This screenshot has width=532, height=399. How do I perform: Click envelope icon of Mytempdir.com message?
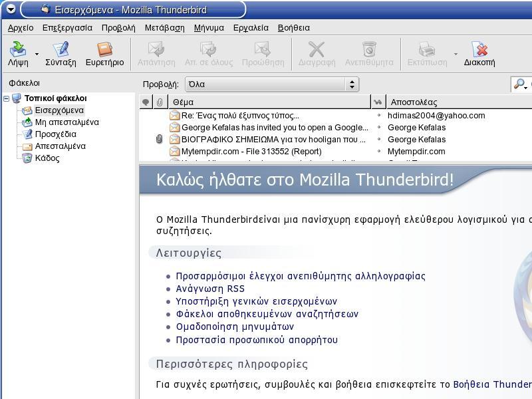174,151
